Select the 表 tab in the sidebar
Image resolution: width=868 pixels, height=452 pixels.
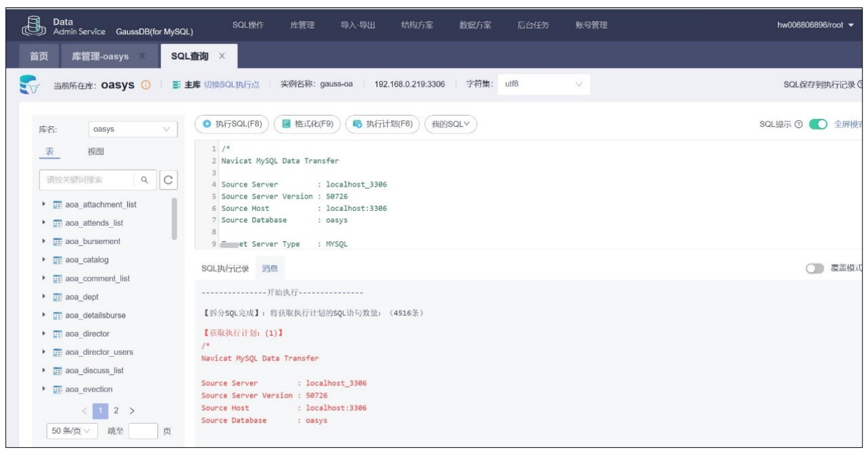tap(50, 152)
